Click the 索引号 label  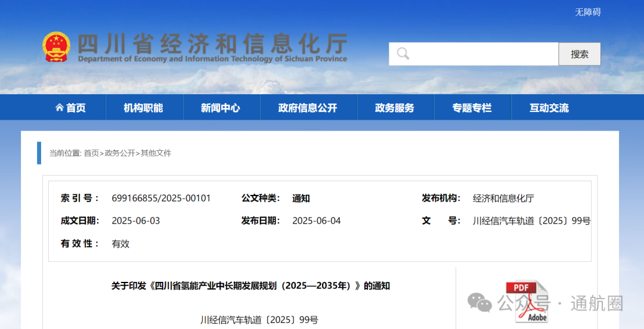coord(80,198)
